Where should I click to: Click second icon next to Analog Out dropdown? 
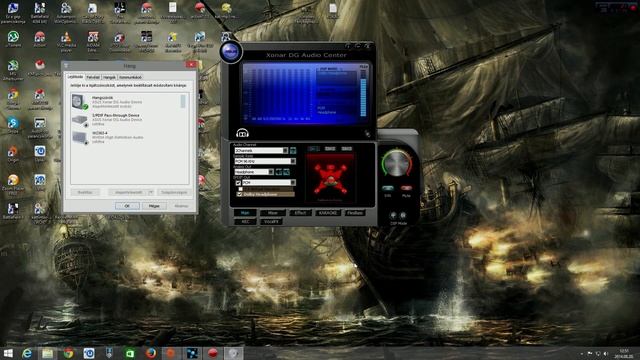tap(286, 172)
